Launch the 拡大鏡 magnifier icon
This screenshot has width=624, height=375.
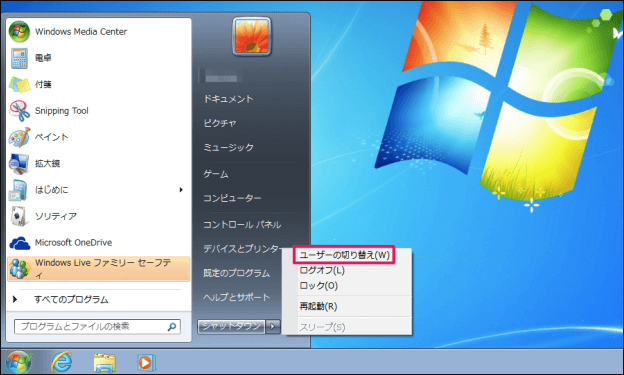19,164
